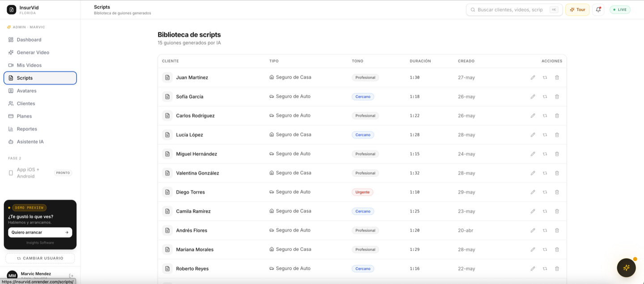Edit Diego Torres script
The width and height of the screenshot is (644, 284).
click(x=533, y=192)
